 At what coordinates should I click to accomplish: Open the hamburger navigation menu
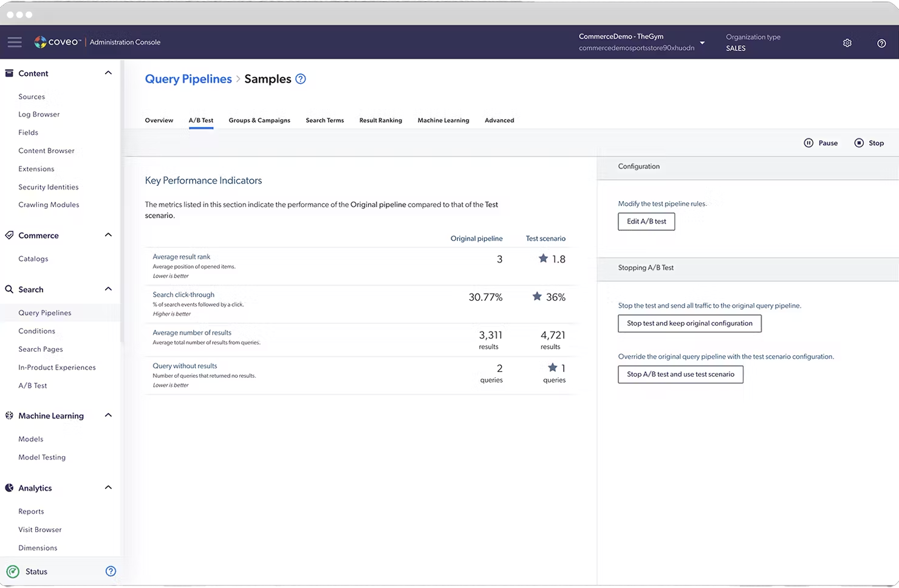click(15, 42)
